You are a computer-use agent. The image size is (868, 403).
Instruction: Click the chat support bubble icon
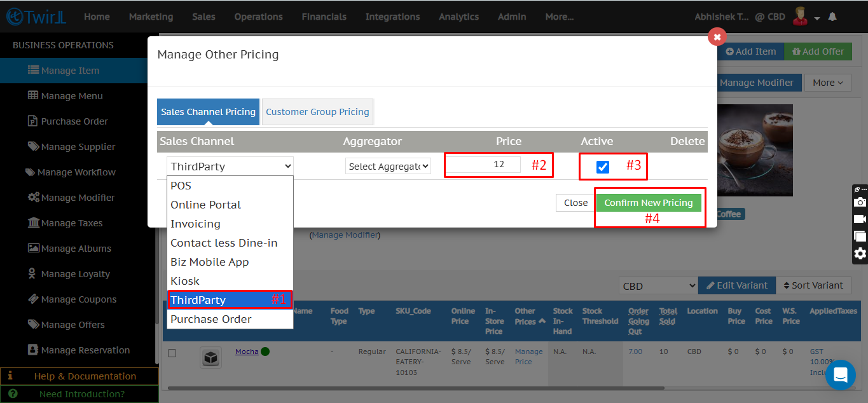pyautogui.click(x=840, y=374)
